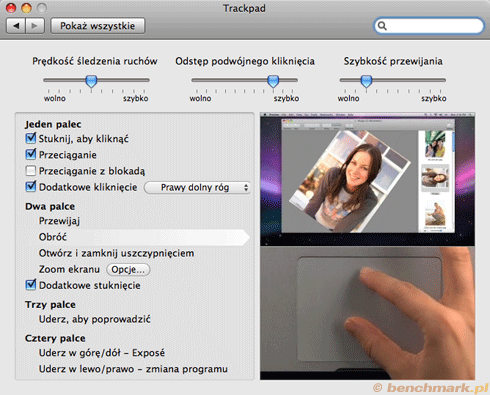Enable Przeciąganie z blokadą checkbox
490x395 pixels.
click(x=31, y=171)
